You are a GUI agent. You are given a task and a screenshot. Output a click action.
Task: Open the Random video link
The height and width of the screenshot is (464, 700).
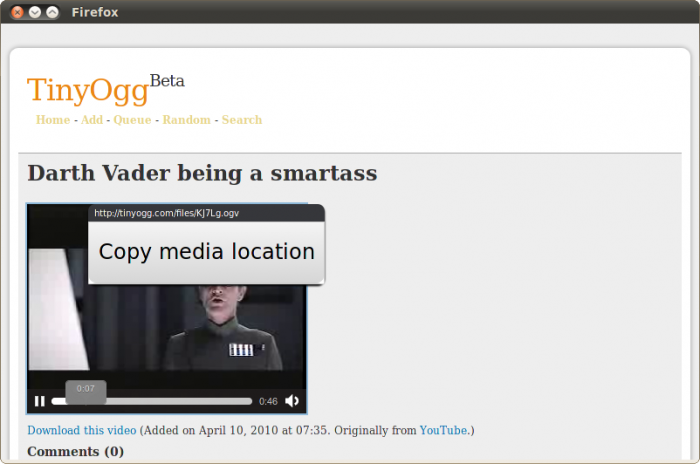pyautogui.click(x=187, y=120)
